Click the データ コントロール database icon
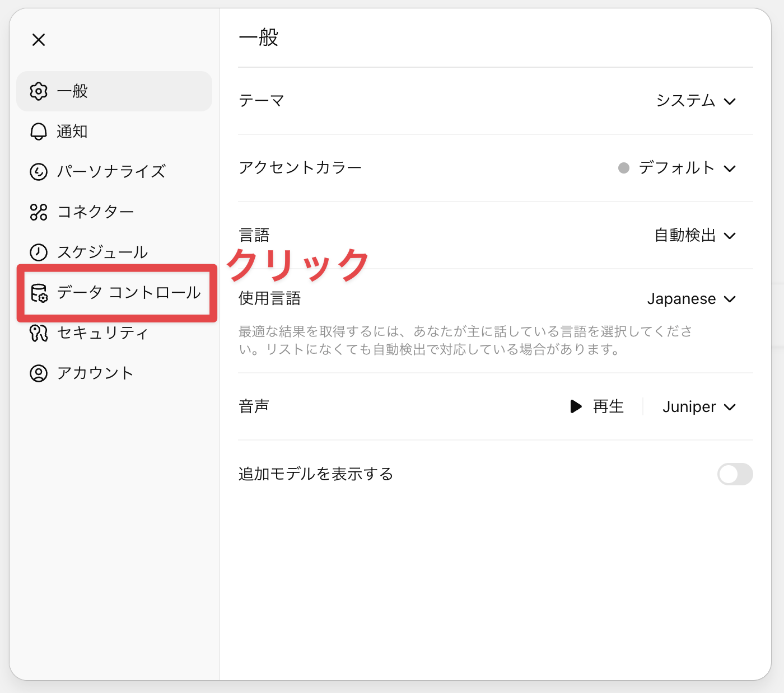The image size is (784, 693). [39, 293]
